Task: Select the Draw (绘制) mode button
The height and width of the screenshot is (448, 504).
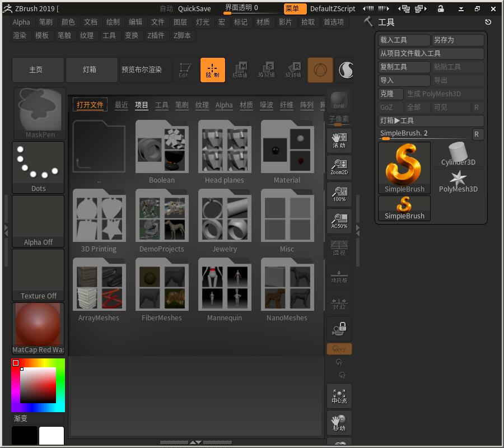Action: [212, 70]
